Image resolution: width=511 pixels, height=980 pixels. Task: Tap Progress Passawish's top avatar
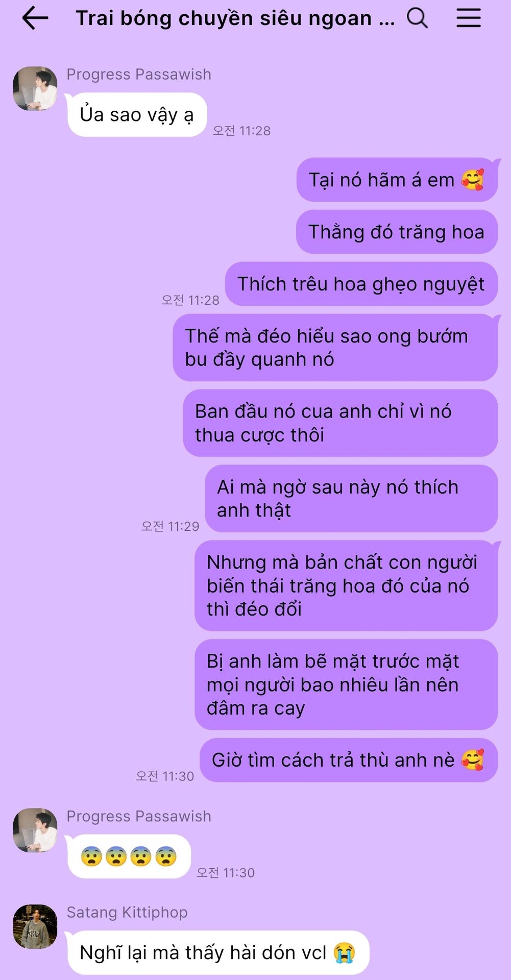pyautogui.click(x=35, y=88)
